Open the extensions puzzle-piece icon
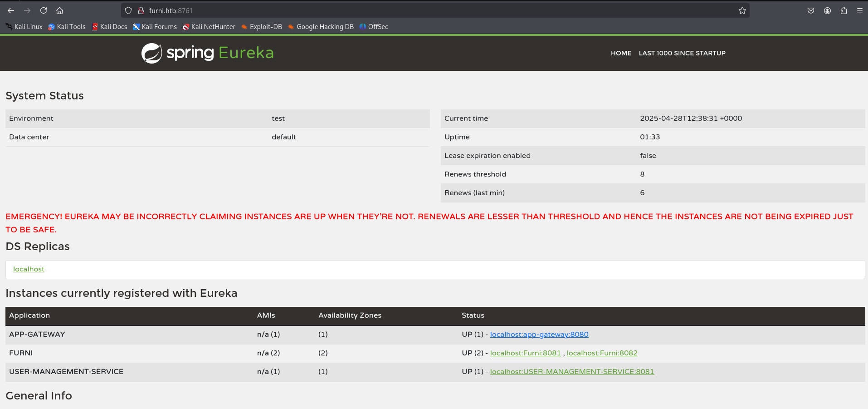Screen dimensions: 868x409 click(844, 10)
